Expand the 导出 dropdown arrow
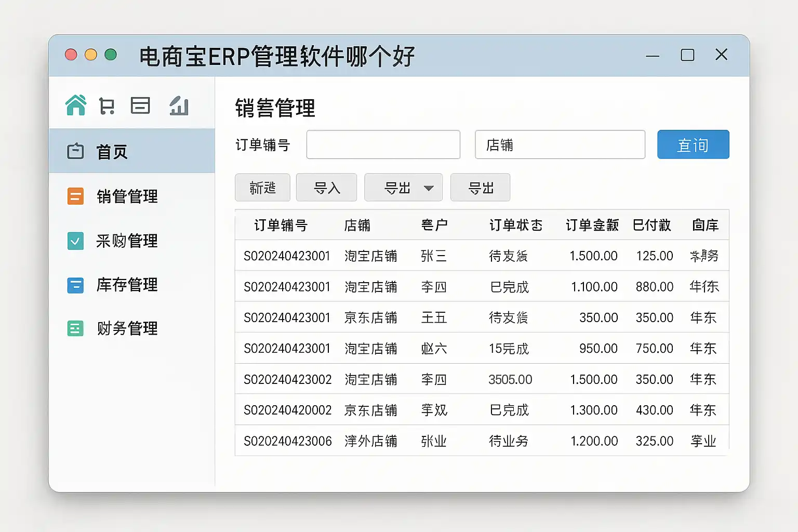The image size is (798, 532). [x=429, y=188]
